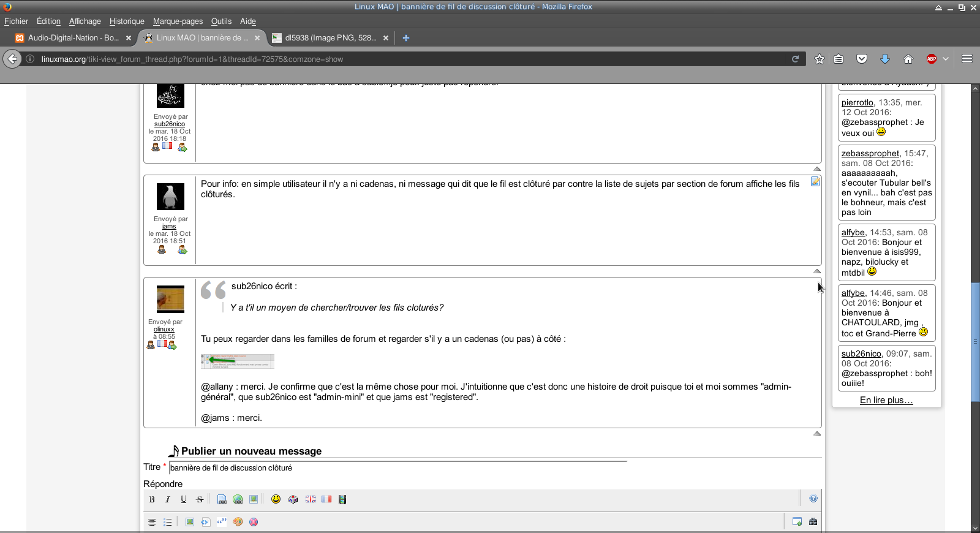Apply strikethrough in the reply editor
Viewport: 980px width, 533px height.
point(200,499)
